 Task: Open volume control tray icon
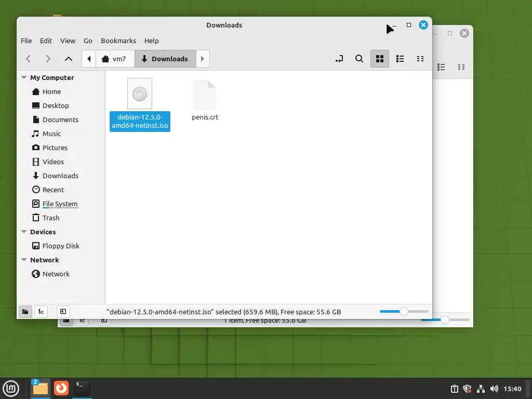[x=495, y=389]
